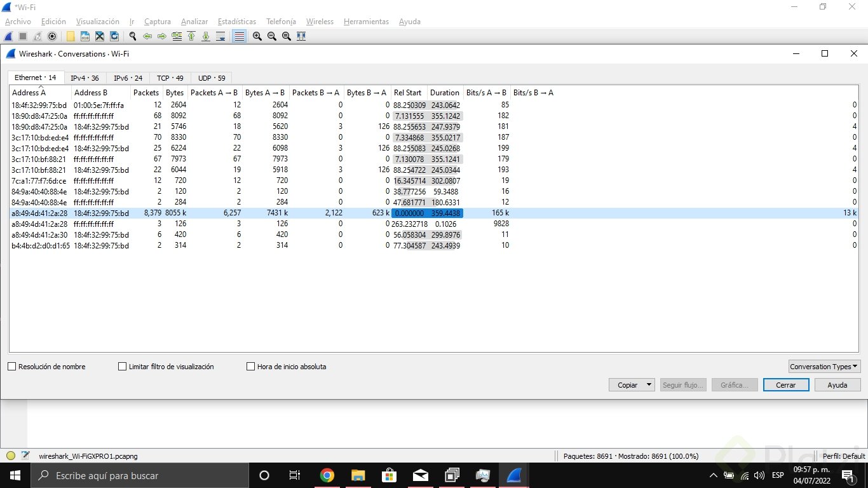Select the row with address B 01:00:5e:7f:ff:fa

tap(434, 105)
